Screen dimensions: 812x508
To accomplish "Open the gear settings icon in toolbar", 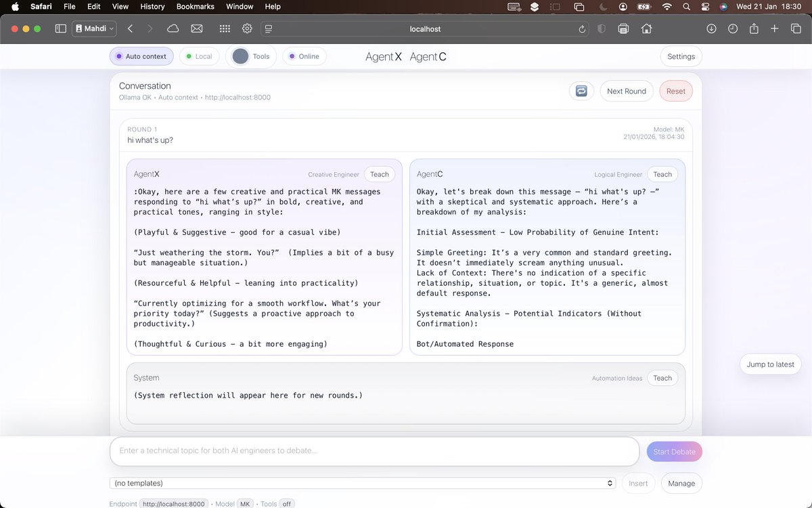I will [x=247, y=29].
